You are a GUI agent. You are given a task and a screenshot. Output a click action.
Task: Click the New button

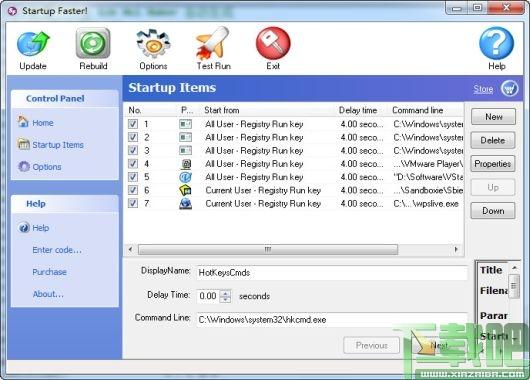click(493, 117)
